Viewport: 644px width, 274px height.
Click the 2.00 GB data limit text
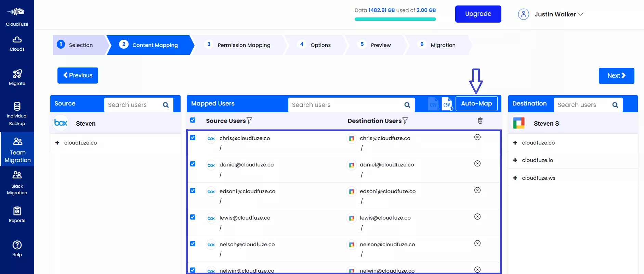click(x=426, y=10)
